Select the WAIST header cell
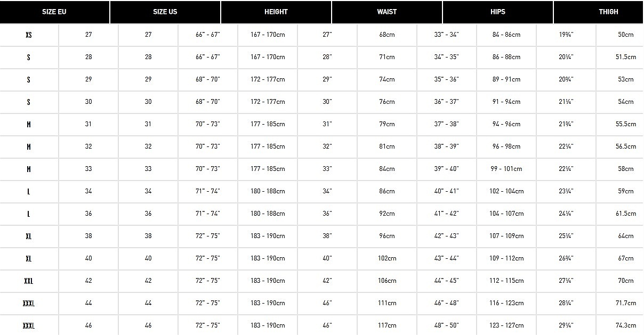 click(x=387, y=12)
